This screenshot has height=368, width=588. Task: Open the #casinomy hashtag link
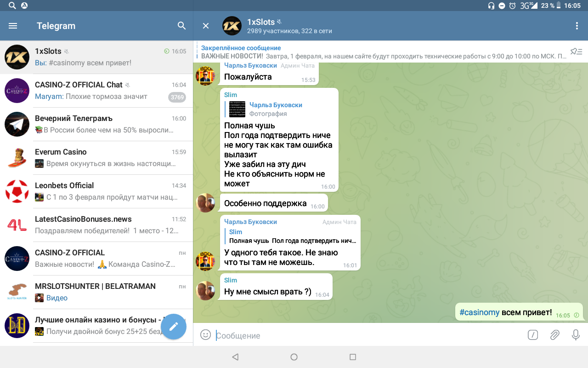coord(479,312)
